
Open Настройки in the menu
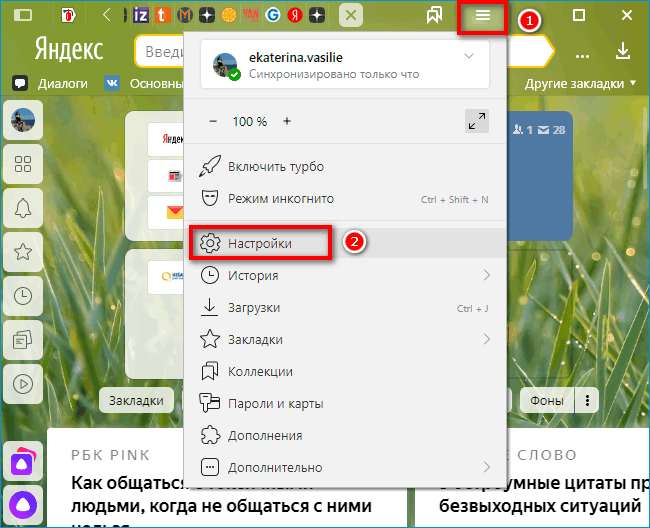pyautogui.click(x=345, y=243)
